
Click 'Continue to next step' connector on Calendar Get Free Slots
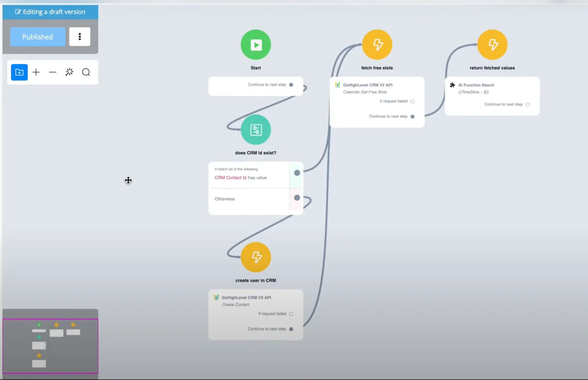412,116
